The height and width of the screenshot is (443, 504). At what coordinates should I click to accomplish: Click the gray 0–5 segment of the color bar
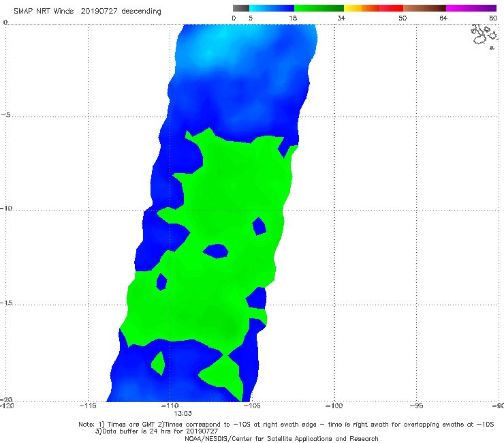point(241,8)
